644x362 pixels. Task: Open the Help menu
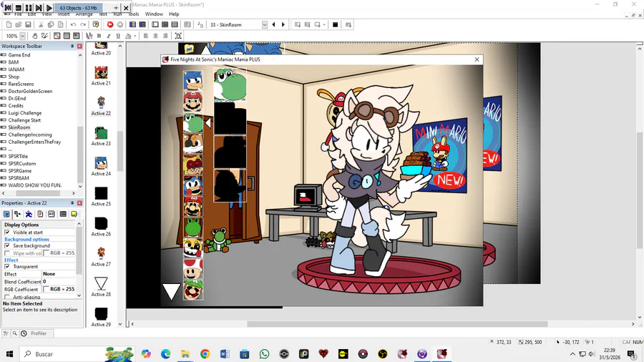coord(174,14)
